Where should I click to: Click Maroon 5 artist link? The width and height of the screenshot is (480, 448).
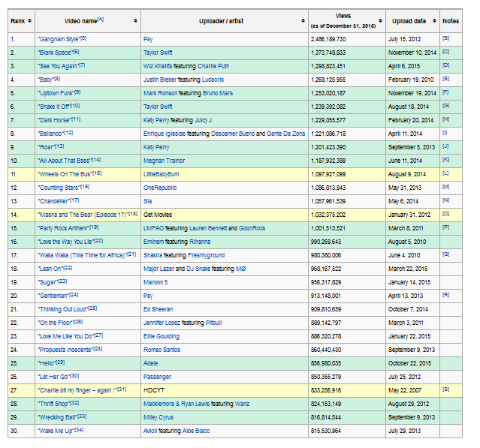coord(155,282)
